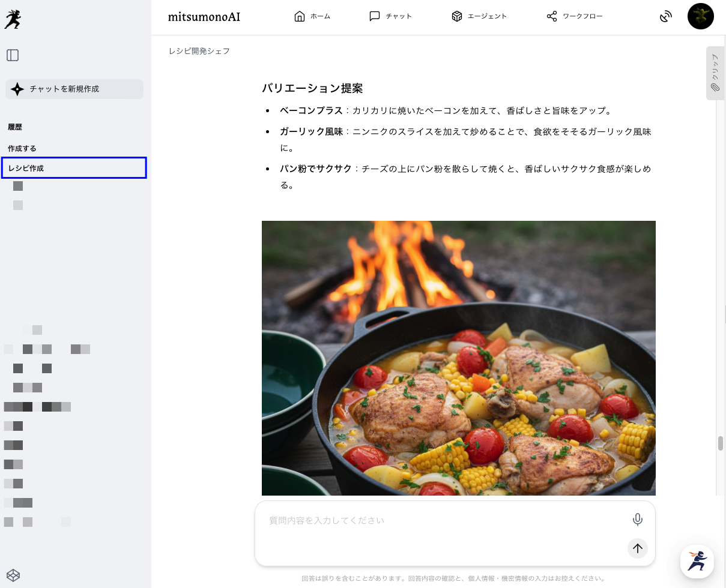This screenshot has width=726, height=588.
Task: Click the ninja logo in the sidebar
Action: coord(13,19)
